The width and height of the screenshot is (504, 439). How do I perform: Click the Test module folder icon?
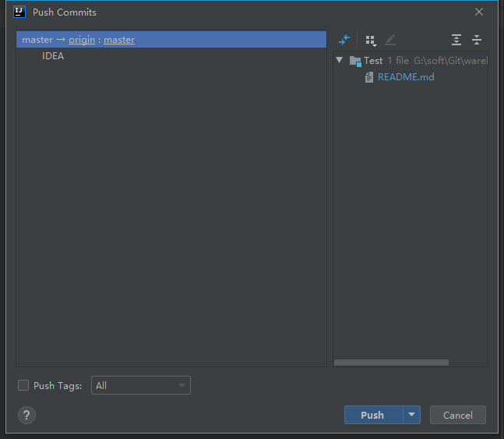[x=355, y=61]
